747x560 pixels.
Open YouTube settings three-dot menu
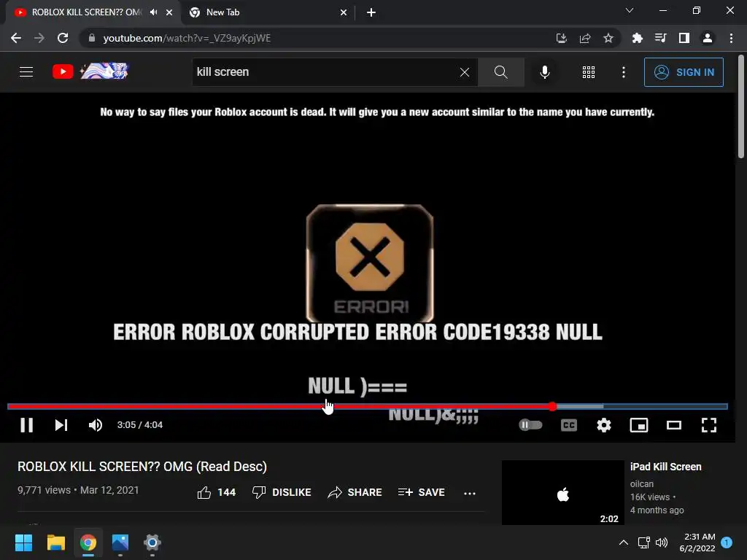click(x=624, y=72)
